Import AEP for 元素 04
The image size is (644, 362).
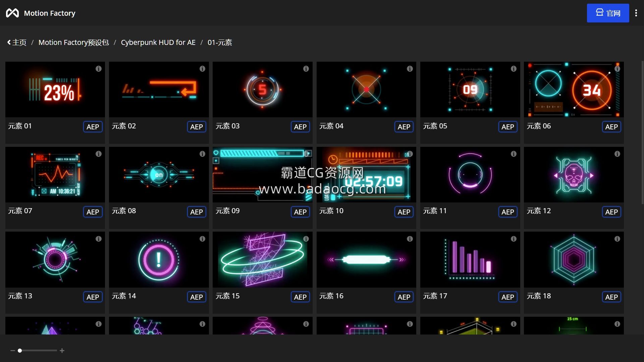pyautogui.click(x=404, y=127)
